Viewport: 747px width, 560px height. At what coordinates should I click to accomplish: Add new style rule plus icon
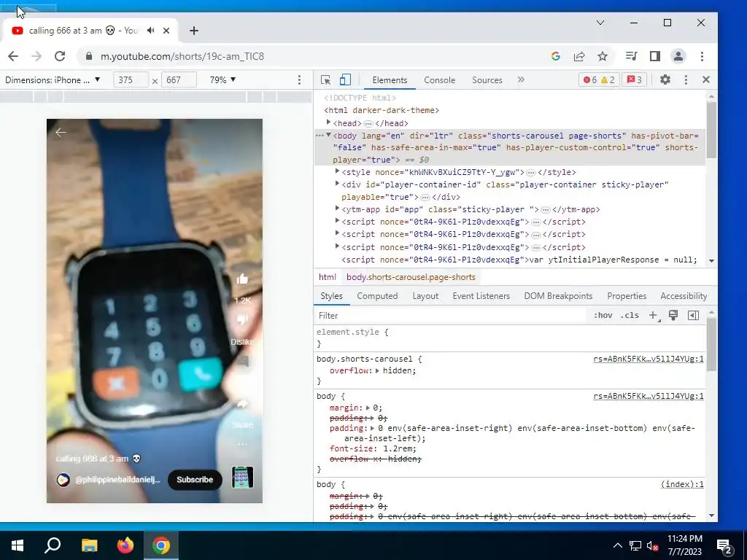(654, 315)
